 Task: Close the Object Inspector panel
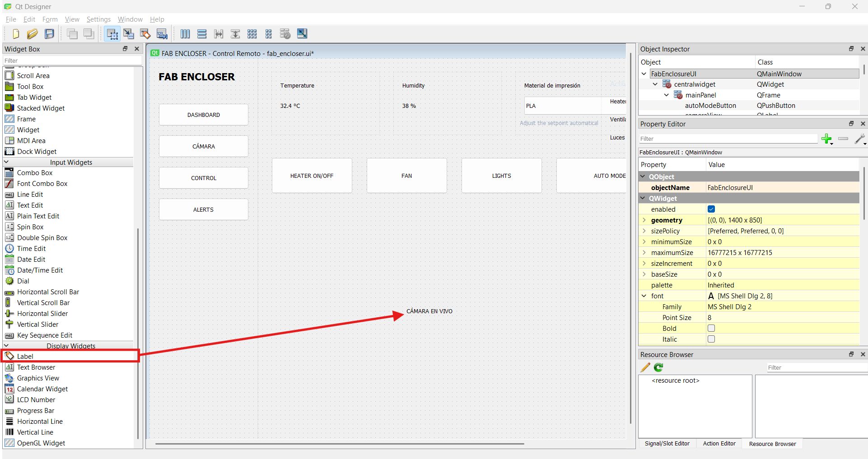(863, 49)
